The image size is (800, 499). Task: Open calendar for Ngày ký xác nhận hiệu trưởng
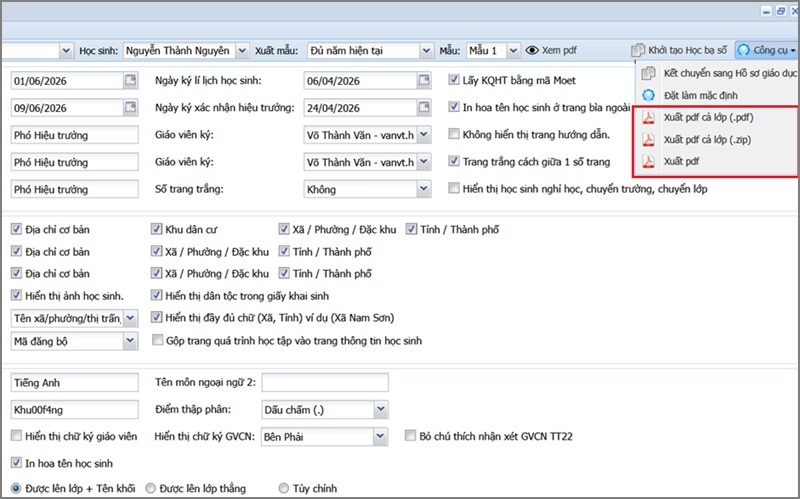pyautogui.click(x=424, y=107)
